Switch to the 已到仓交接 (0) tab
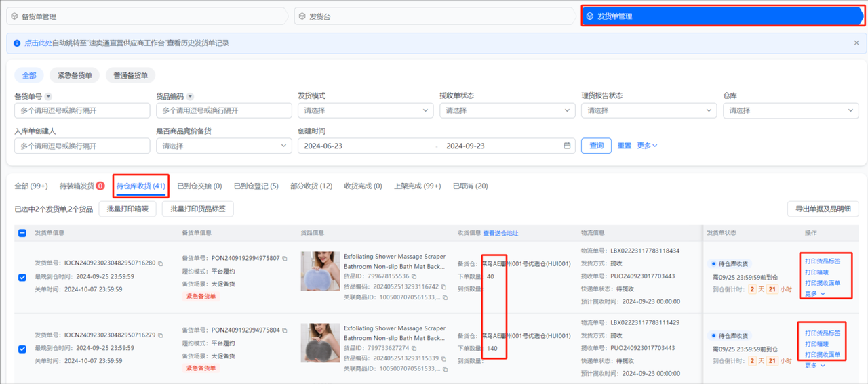The height and width of the screenshot is (384, 868). pos(199,186)
